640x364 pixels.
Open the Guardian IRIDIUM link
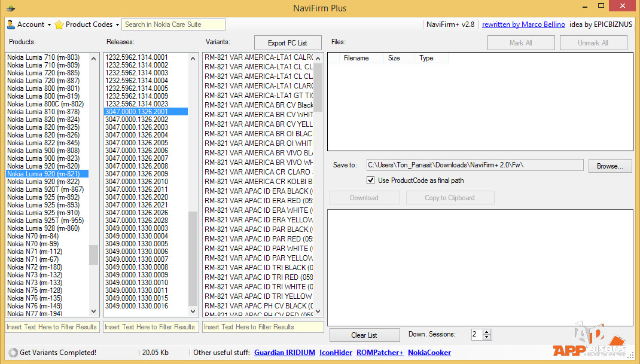(285, 353)
